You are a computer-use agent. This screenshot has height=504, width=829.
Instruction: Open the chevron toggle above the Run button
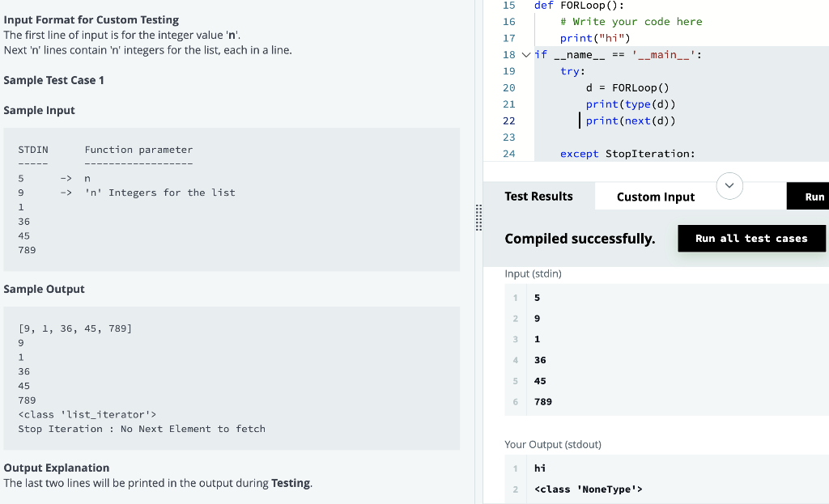tap(729, 185)
